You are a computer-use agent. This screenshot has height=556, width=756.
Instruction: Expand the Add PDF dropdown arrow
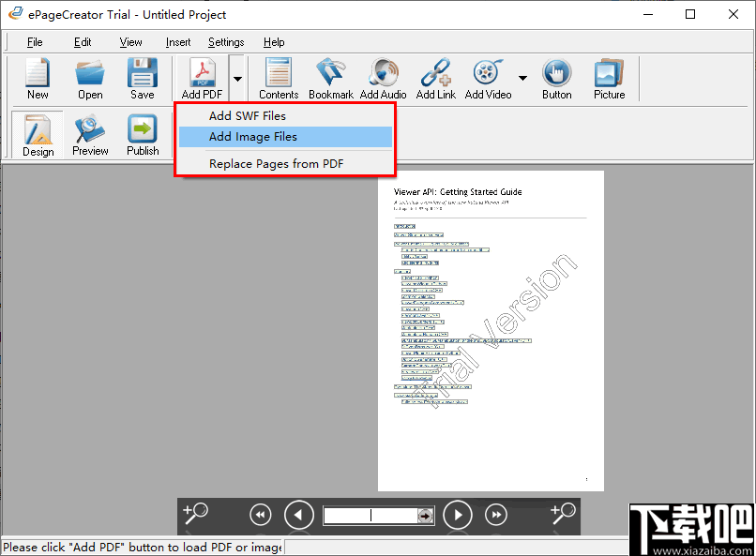click(237, 79)
